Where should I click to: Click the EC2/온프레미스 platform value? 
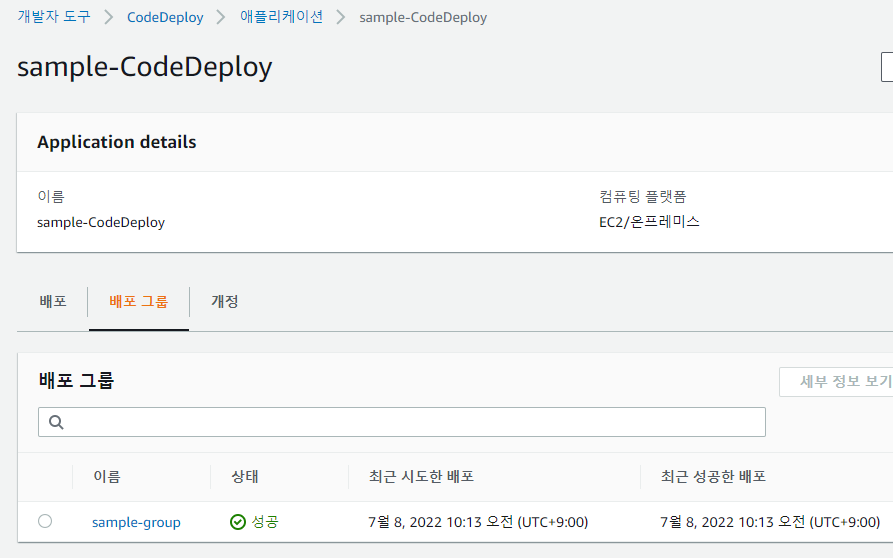[649, 222]
